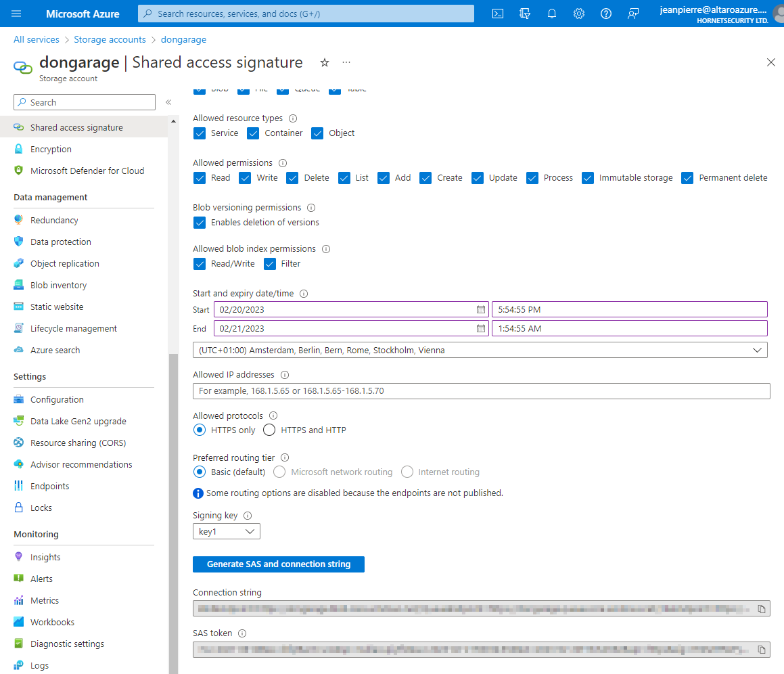
Task: Show info for Signing key
Action: (248, 516)
